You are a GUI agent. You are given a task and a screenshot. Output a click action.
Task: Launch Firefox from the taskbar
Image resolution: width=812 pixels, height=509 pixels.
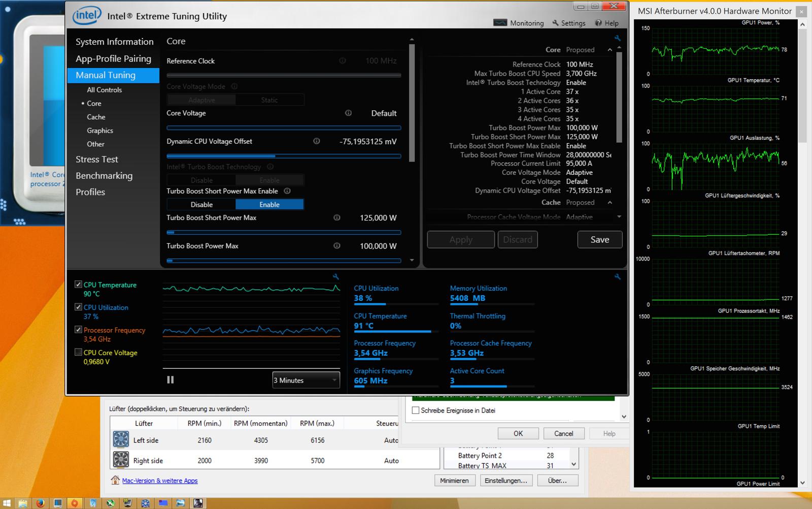click(40, 503)
